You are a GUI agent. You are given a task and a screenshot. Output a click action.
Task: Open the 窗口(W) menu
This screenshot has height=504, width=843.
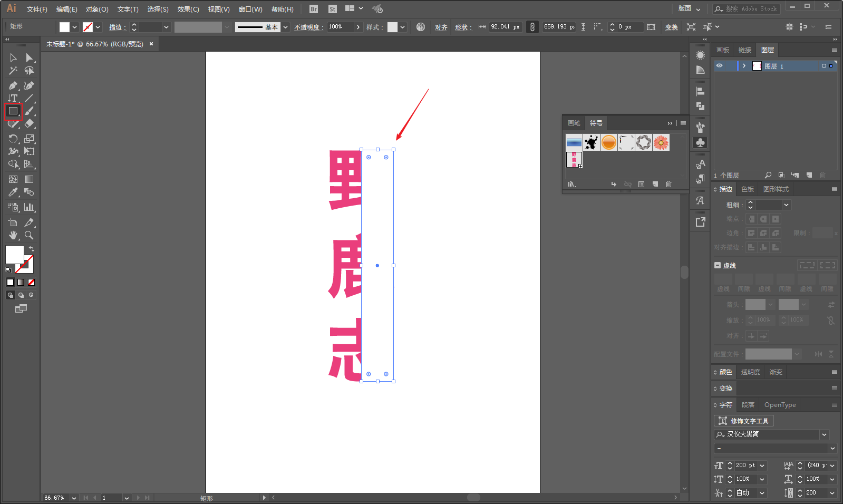(250, 9)
